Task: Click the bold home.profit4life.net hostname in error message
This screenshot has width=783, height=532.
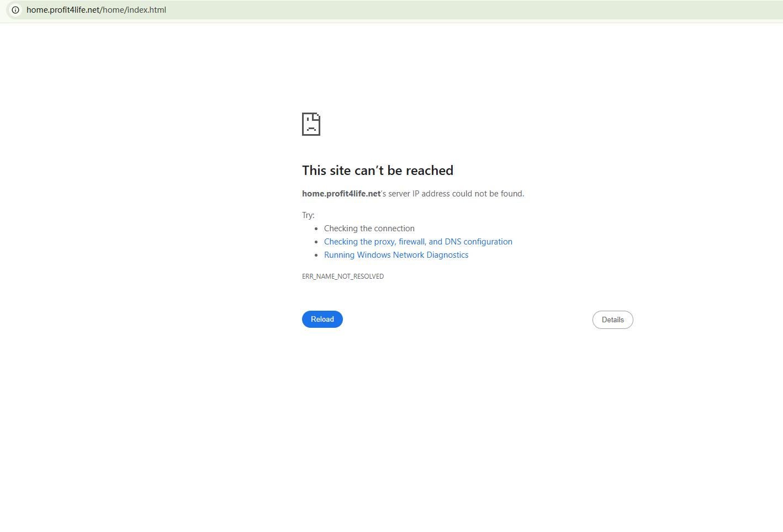Action: pos(341,194)
